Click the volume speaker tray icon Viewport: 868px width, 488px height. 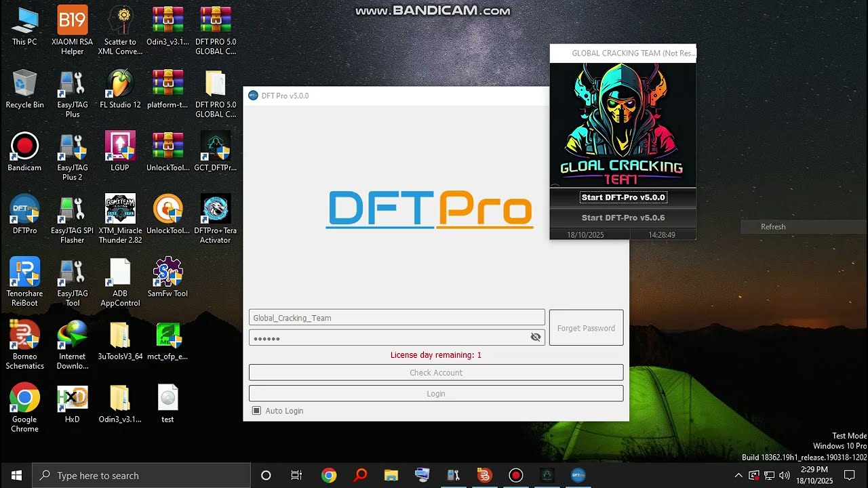point(785,475)
